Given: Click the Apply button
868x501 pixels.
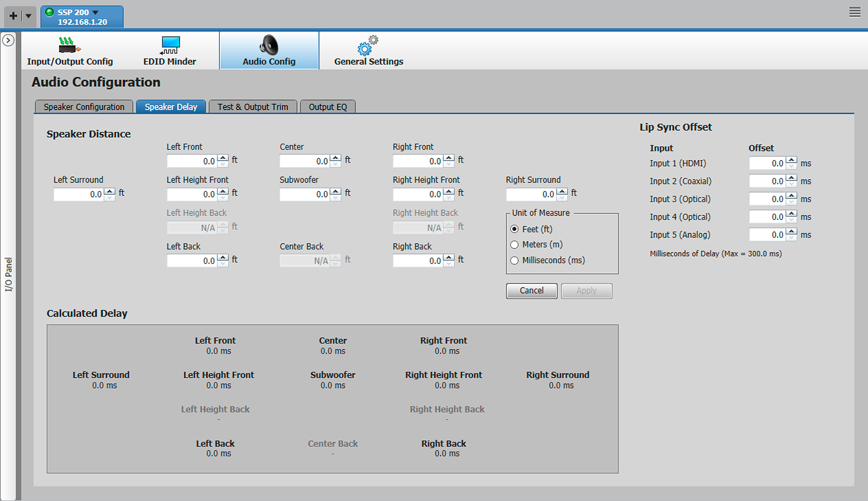Looking at the screenshot, I should pyautogui.click(x=586, y=290).
